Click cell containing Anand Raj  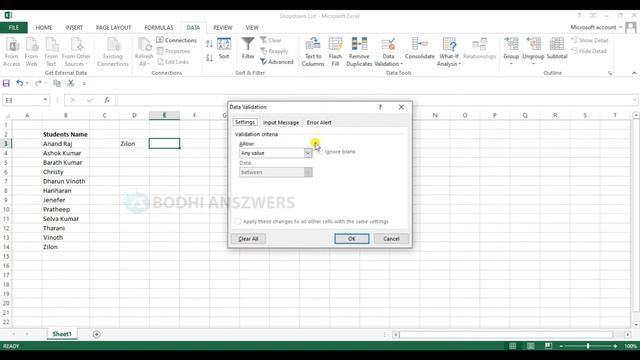[x=65, y=144]
